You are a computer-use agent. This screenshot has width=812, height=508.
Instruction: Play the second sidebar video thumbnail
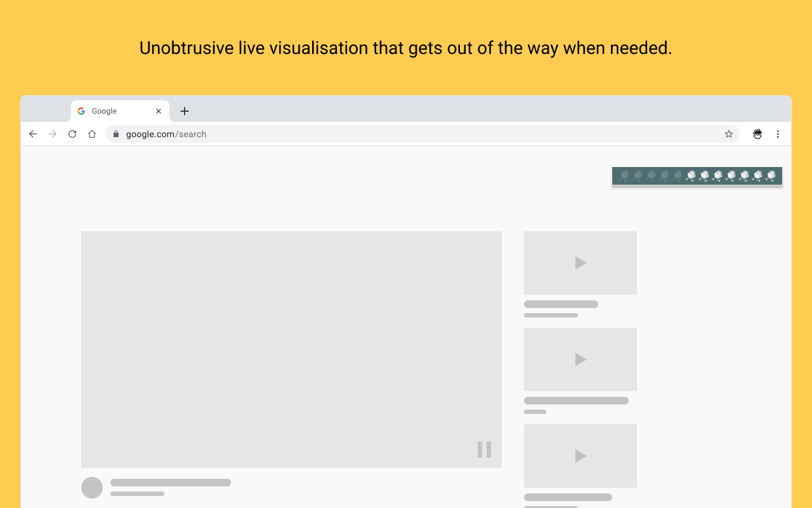point(580,359)
